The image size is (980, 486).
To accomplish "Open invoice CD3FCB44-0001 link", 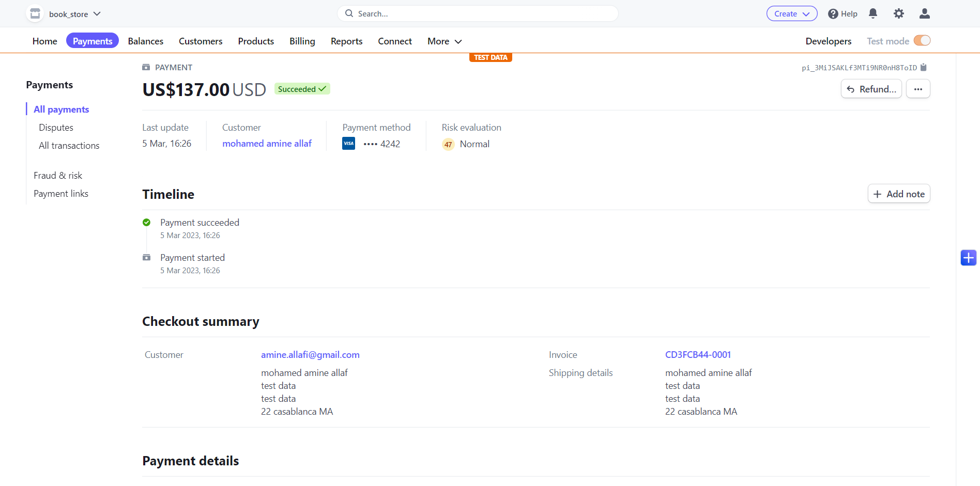I will [698, 355].
